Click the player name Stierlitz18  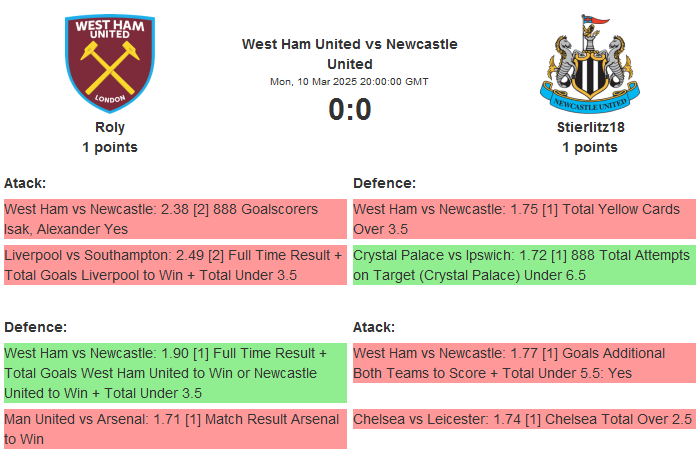pos(590,127)
